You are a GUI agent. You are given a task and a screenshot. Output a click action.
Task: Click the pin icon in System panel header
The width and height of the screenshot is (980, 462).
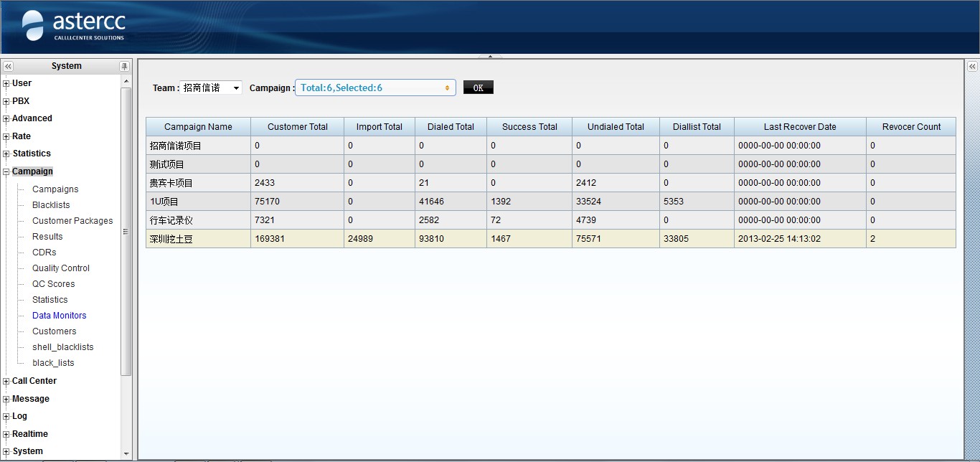pos(125,66)
